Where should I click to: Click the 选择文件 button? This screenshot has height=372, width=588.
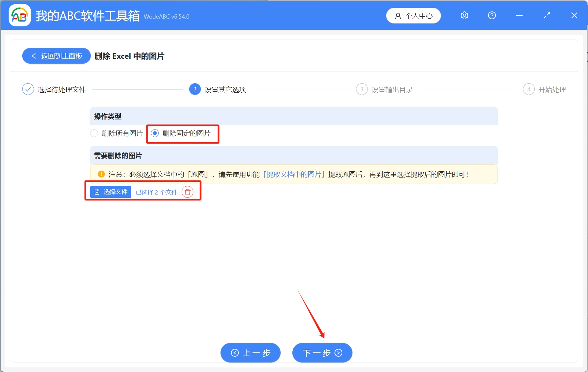[110, 192]
